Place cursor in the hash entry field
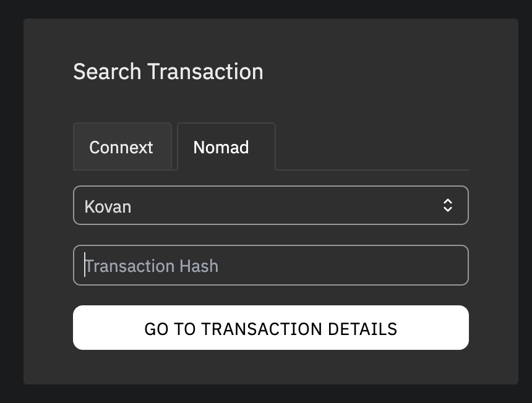The width and height of the screenshot is (532, 403). point(270,266)
